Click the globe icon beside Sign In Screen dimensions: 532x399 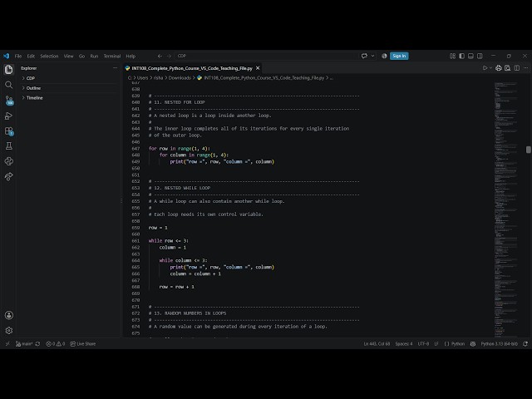[384, 56]
